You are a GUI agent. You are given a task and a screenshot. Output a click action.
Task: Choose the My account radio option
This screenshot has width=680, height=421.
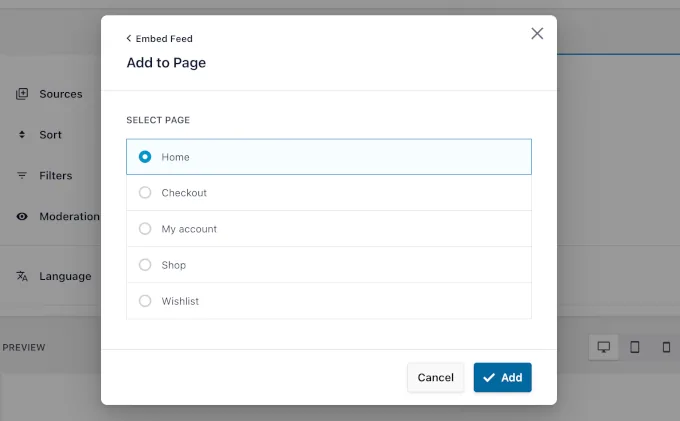coord(145,229)
